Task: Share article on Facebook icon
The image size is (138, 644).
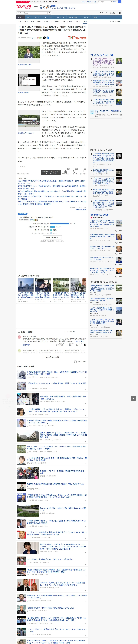Action: pos(48,38)
